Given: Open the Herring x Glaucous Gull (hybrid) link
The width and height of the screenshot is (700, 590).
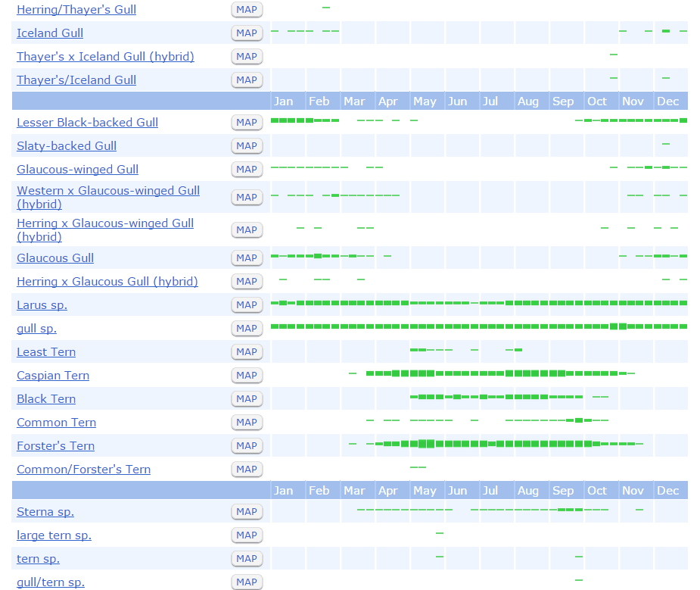Looking at the screenshot, I should click(x=107, y=282).
